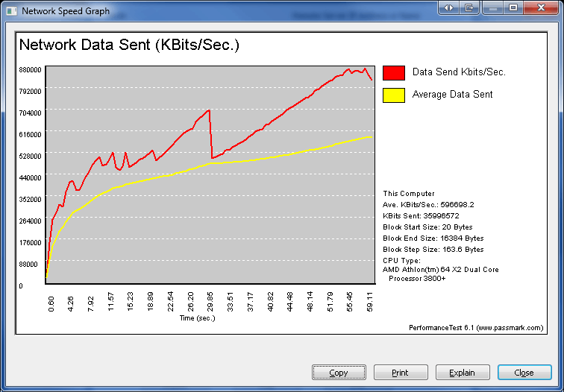Click 'Block End Size: 16384 Bytes' text
Viewport: 564px width, 392px height.
pyautogui.click(x=433, y=238)
